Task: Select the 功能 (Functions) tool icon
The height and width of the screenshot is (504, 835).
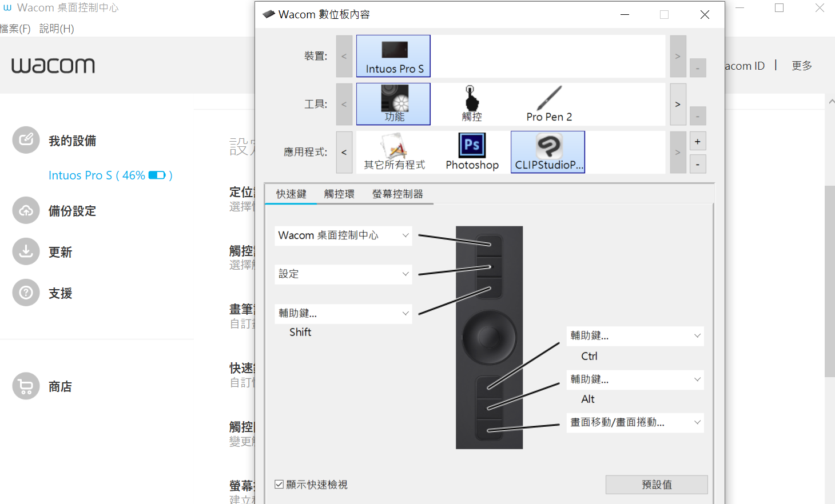Action: point(393,104)
